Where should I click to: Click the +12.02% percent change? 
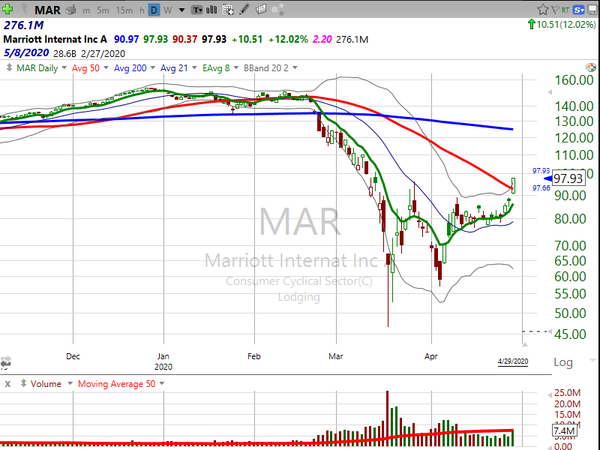click(x=288, y=39)
